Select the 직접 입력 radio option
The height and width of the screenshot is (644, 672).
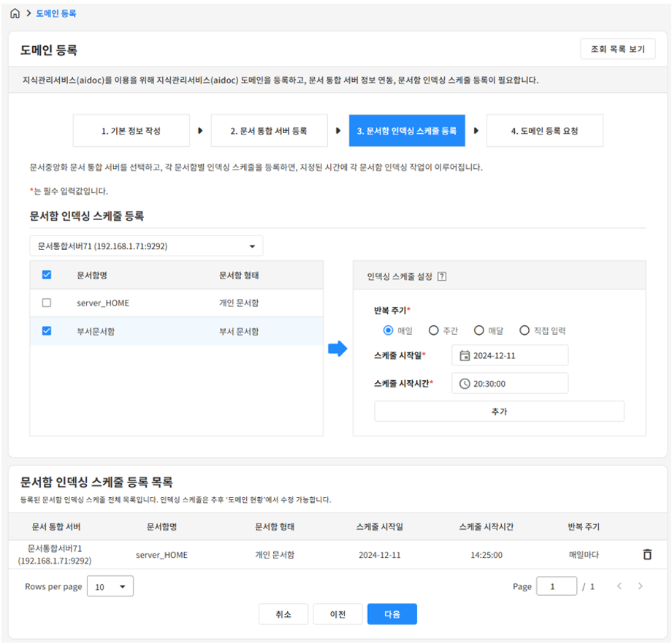[524, 330]
